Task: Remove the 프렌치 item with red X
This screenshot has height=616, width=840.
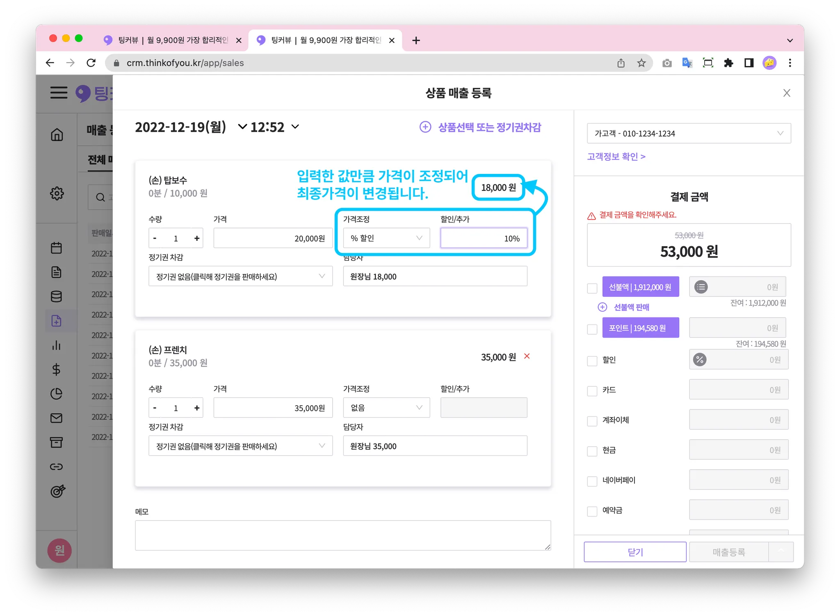Action: click(527, 356)
